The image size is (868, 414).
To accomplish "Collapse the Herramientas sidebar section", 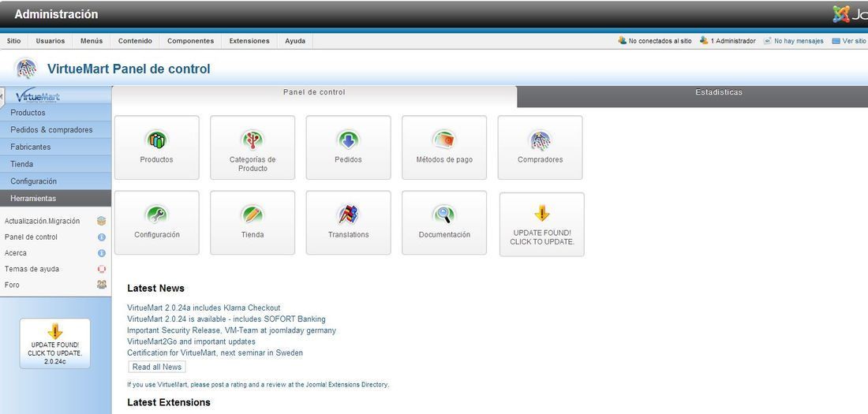I will pos(55,198).
